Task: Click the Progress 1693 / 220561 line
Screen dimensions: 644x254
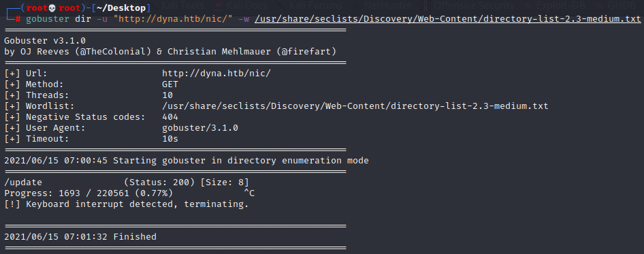Action: click(88, 193)
